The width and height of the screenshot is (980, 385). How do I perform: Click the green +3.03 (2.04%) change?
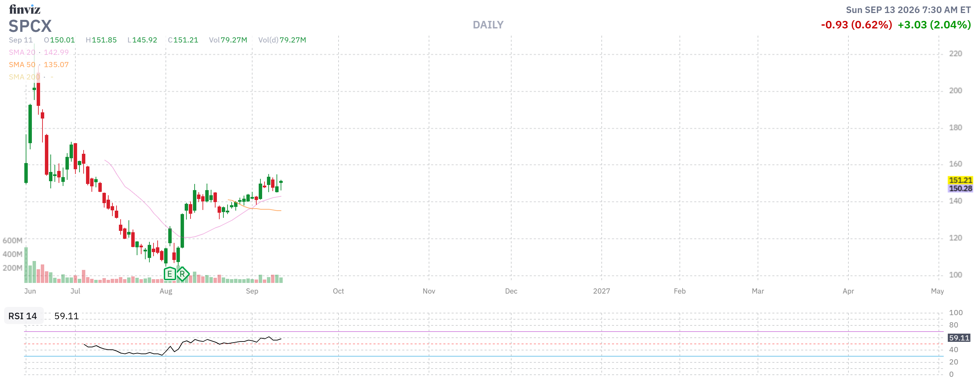pos(934,25)
